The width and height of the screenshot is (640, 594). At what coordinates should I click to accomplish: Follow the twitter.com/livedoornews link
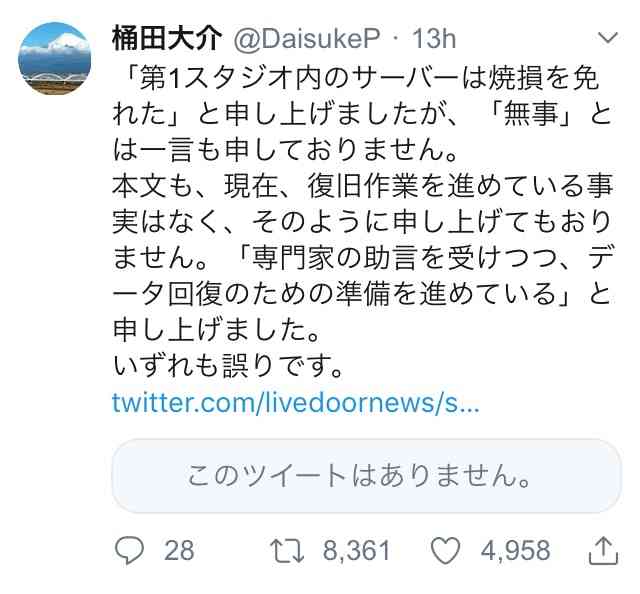pos(296,402)
